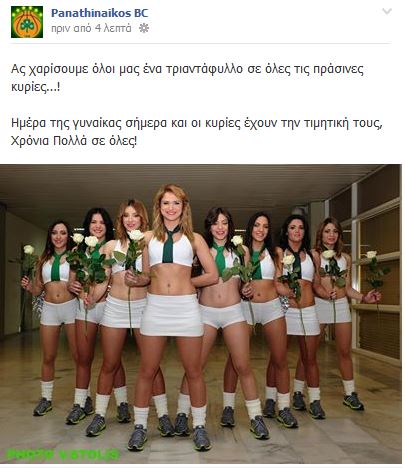Open the post timestamp "πριν από 4 λεπτά"
Viewport: 405px width, 468px height.
pyautogui.click(x=91, y=28)
